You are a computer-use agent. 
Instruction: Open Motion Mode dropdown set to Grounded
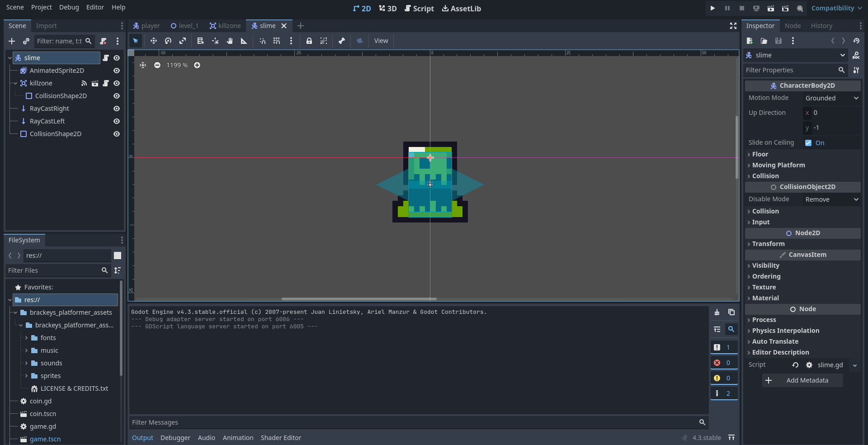click(x=831, y=98)
